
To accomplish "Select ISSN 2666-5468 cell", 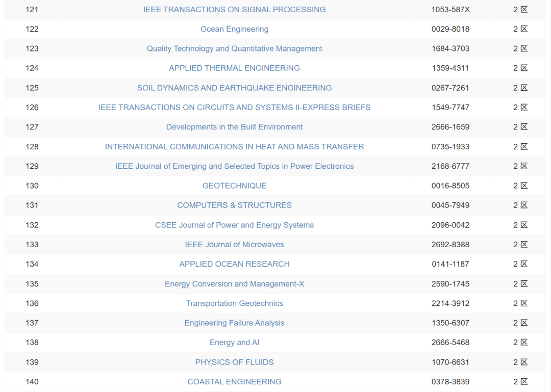I will 450,343.
